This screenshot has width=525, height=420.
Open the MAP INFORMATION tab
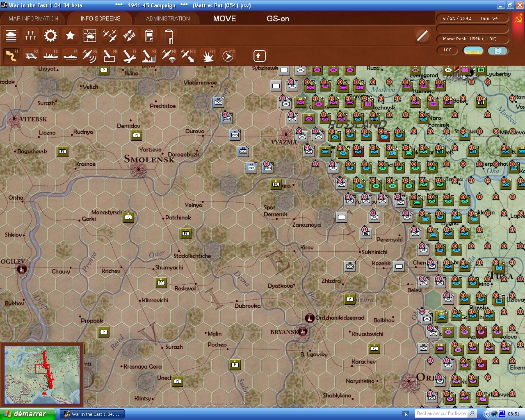point(33,18)
